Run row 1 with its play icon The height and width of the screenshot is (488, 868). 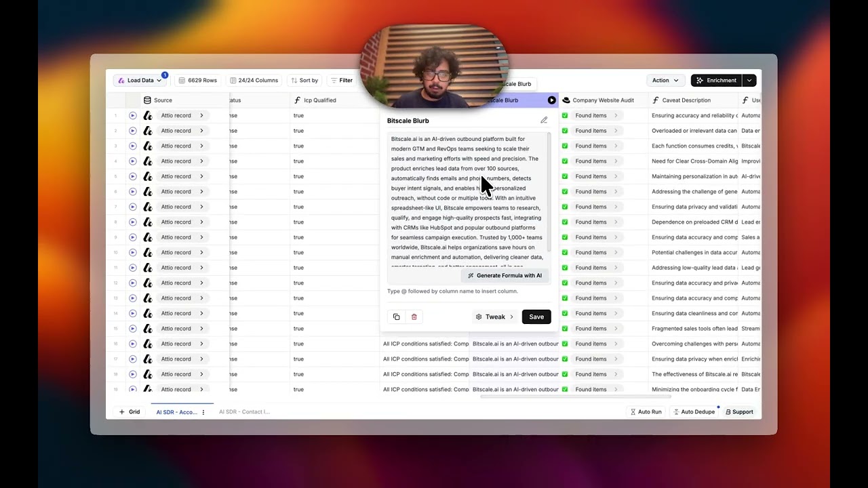point(133,116)
